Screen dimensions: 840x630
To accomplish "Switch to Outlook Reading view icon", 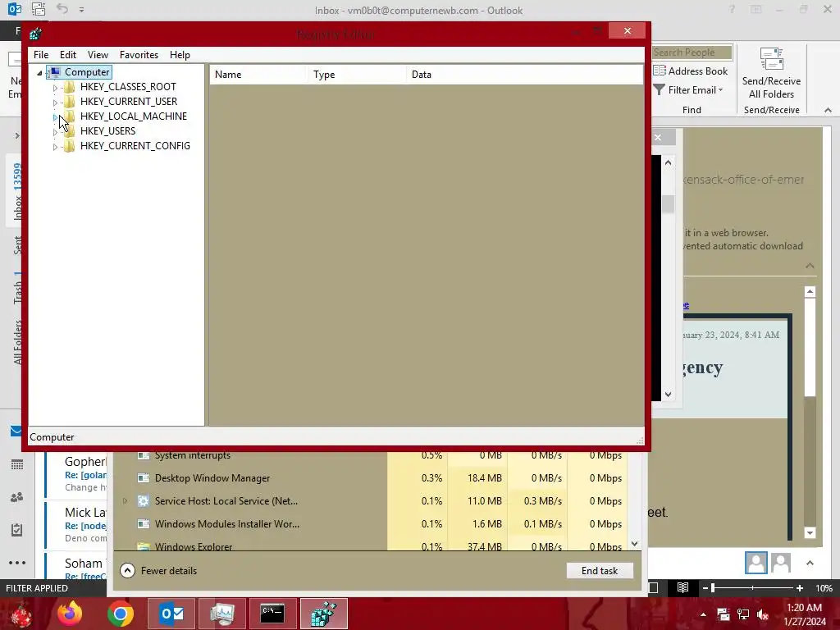I will [682, 588].
